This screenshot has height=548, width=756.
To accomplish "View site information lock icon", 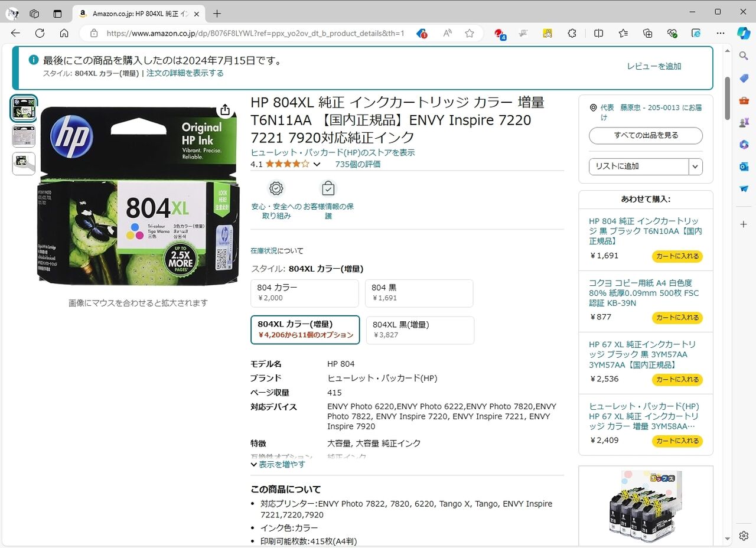I will (x=94, y=33).
